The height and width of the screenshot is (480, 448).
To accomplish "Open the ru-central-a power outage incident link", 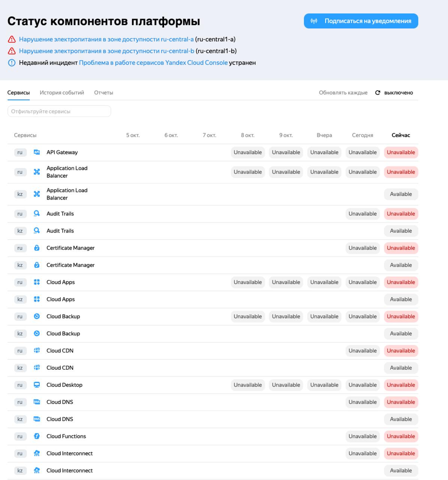I will pos(106,39).
